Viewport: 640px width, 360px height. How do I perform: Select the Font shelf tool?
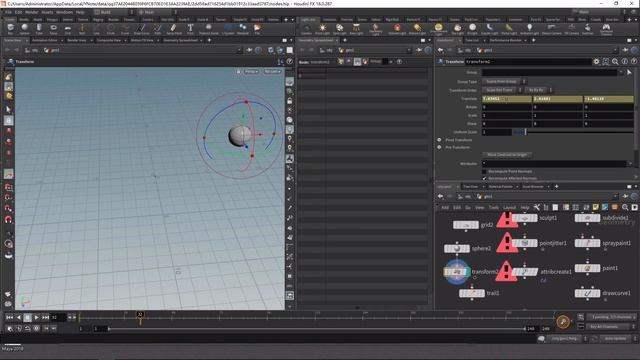[190, 29]
